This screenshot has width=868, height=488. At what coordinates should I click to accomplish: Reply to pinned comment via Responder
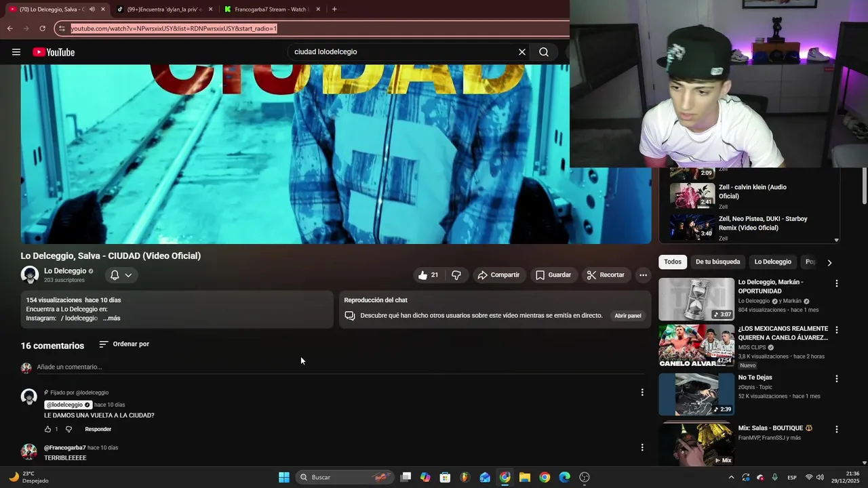click(x=98, y=429)
